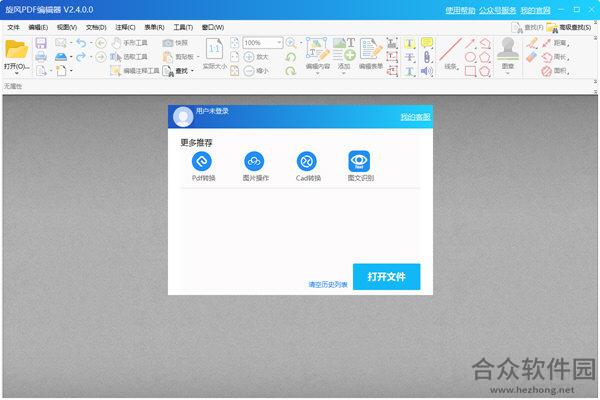Select the Strikethrough text tool

409,57
